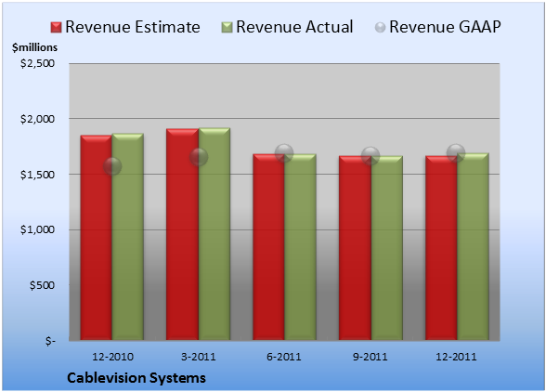Click the $1,500 axis value
The width and height of the screenshot is (546, 392).
tap(37, 175)
